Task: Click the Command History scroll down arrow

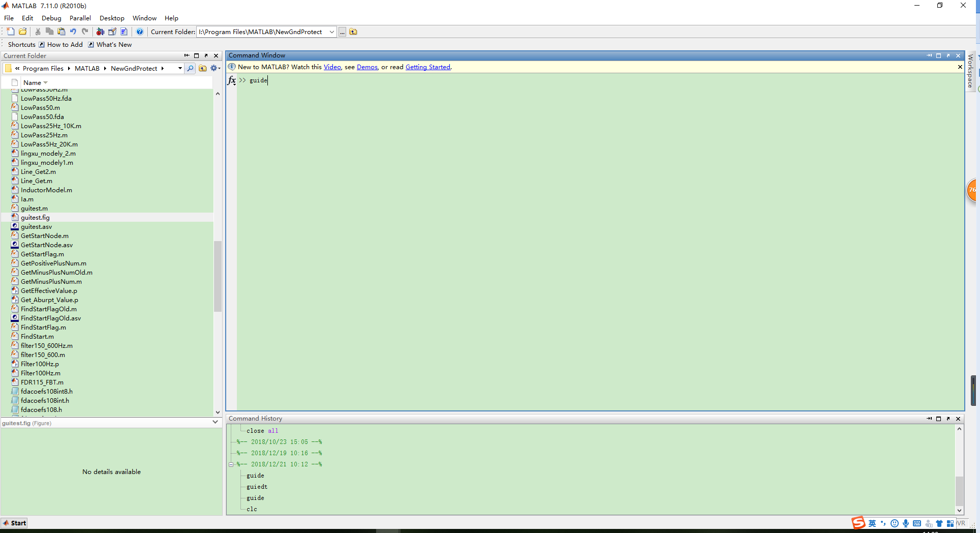Action: coord(959,511)
